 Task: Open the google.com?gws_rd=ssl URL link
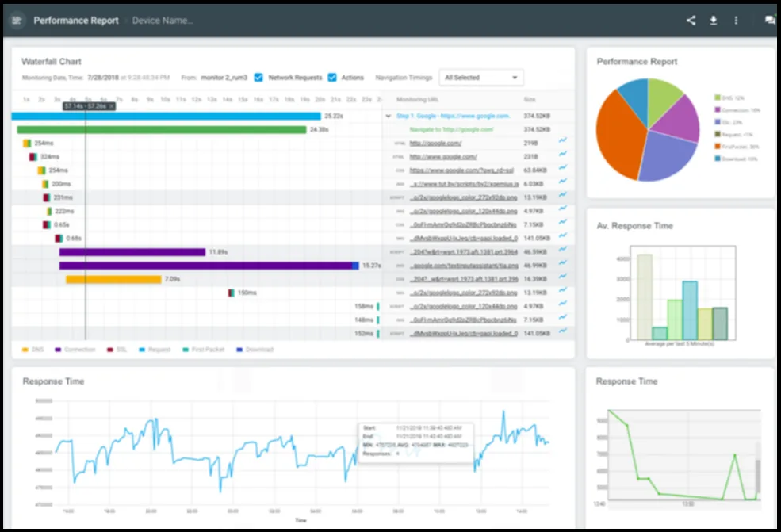(x=461, y=170)
